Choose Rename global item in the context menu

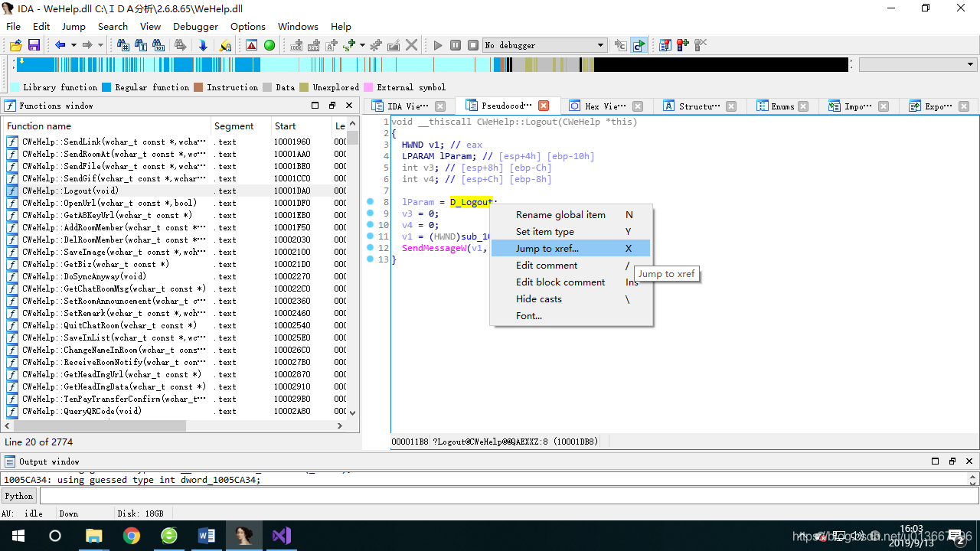tap(570, 214)
